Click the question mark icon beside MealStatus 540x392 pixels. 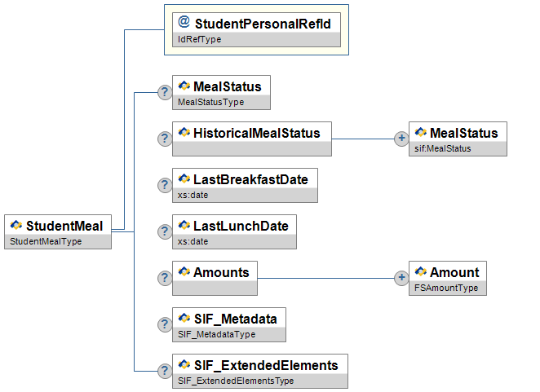click(x=163, y=92)
